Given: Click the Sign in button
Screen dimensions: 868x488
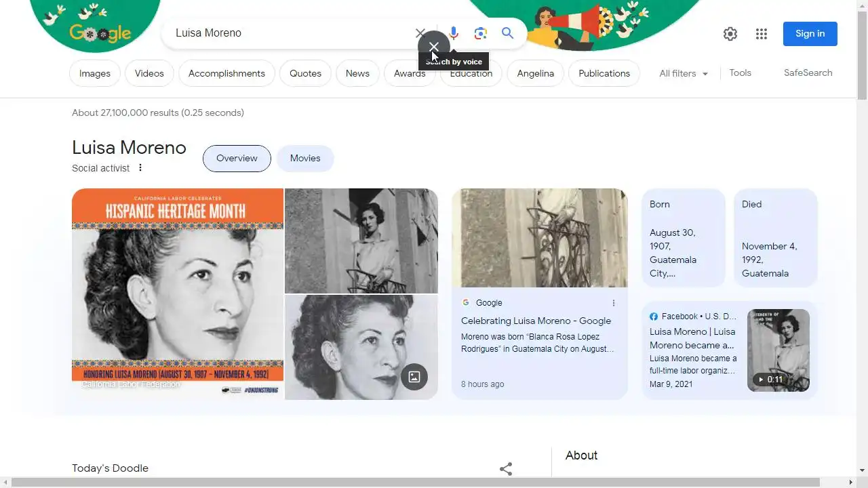Looking at the screenshot, I should [810, 34].
